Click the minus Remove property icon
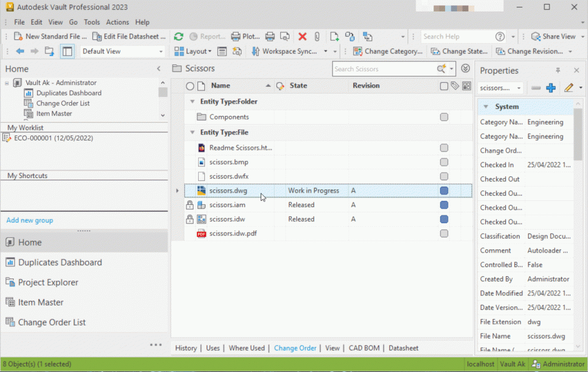Viewport: 588px width, 372px height. pyautogui.click(x=536, y=88)
